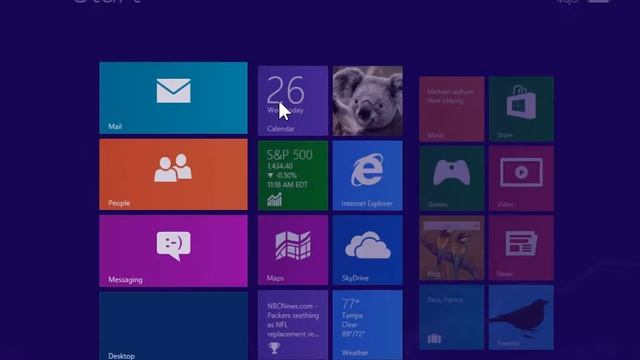Launch the People app tile
The width and height of the screenshot is (640, 360).
click(173, 174)
